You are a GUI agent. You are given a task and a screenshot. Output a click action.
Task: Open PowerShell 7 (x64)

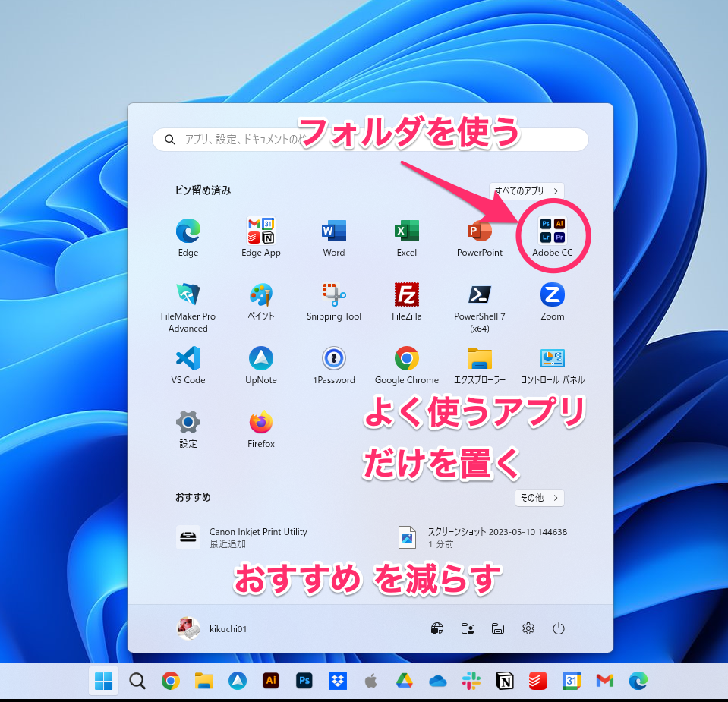pos(480,307)
